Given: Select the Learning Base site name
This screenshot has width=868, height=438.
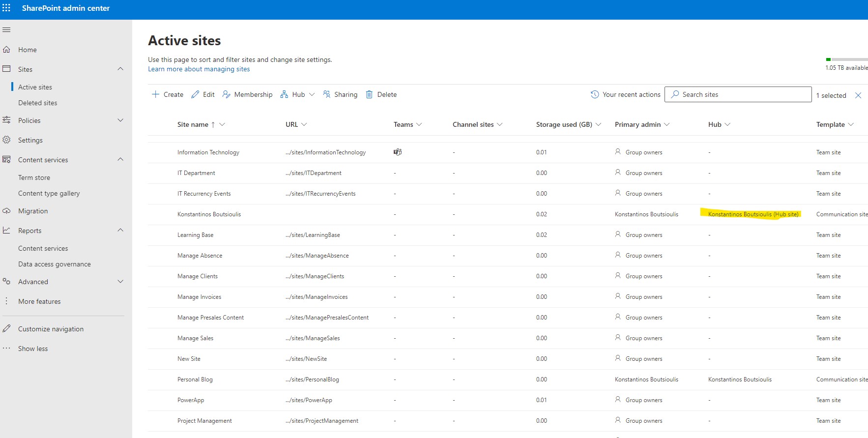Looking at the screenshot, I should point(195,235).
